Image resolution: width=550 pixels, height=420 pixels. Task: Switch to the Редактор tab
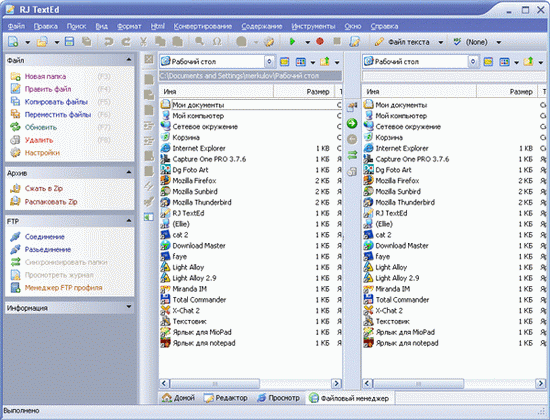coord(226,398)
